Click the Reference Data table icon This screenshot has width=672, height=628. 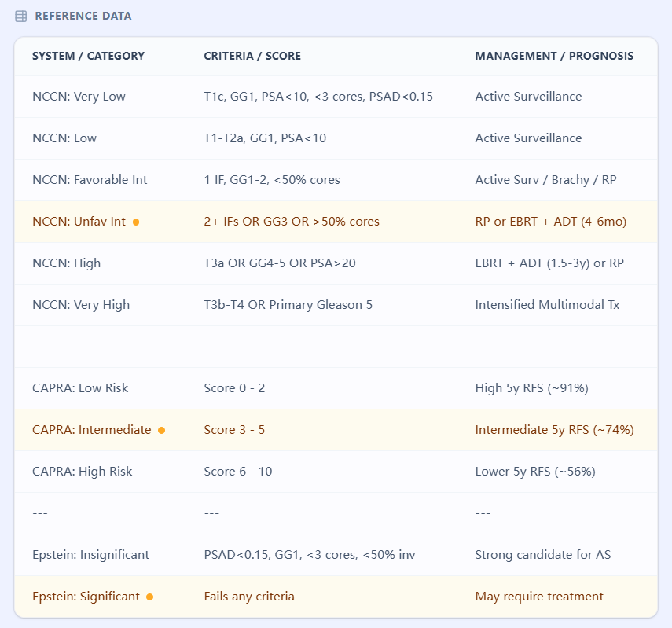pos(21,16)
